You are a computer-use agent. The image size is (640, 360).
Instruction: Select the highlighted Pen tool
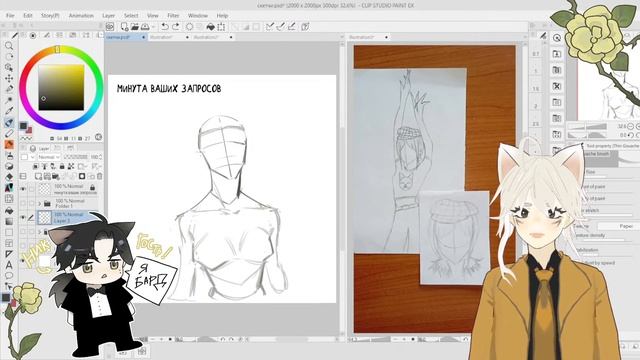click(x=9, y=122)
